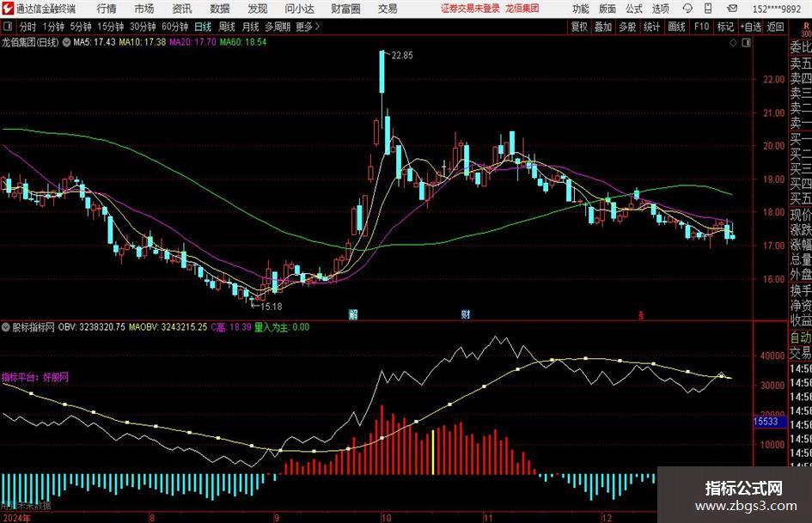The image size is (812, 523).
Task: Open the 画线 drawing tools button
Action: point(676,27)
